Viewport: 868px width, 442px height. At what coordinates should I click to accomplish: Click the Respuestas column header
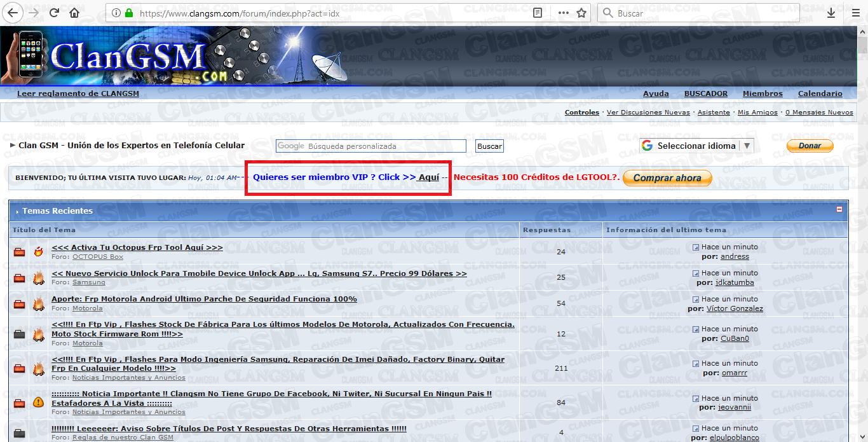click(546, 230)
